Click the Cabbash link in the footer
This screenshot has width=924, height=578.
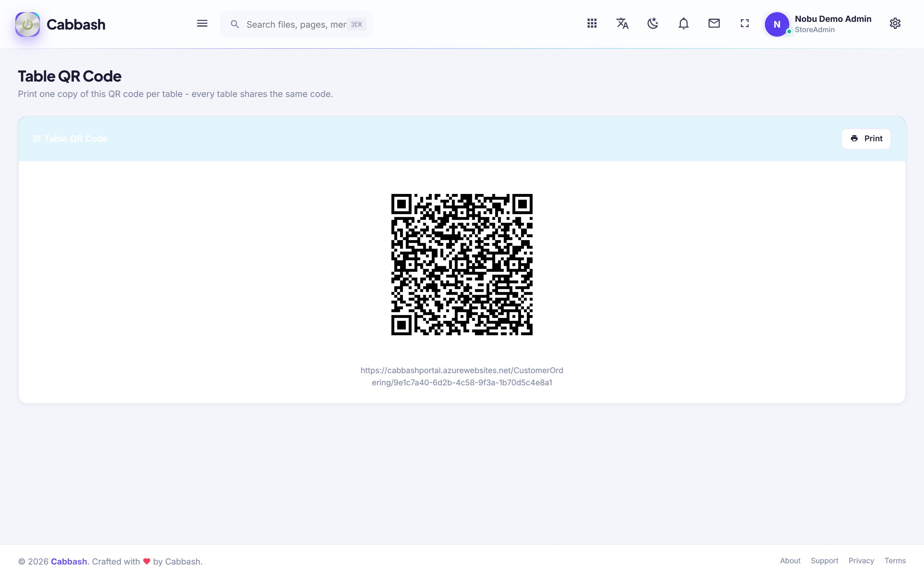pyautogui.click(x=69, y=561)
